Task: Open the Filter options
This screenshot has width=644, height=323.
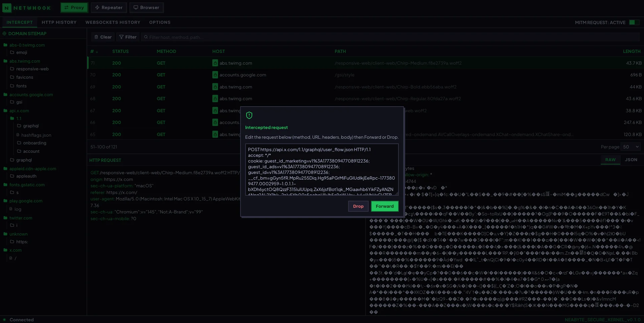Action: [x=128, y=37]
